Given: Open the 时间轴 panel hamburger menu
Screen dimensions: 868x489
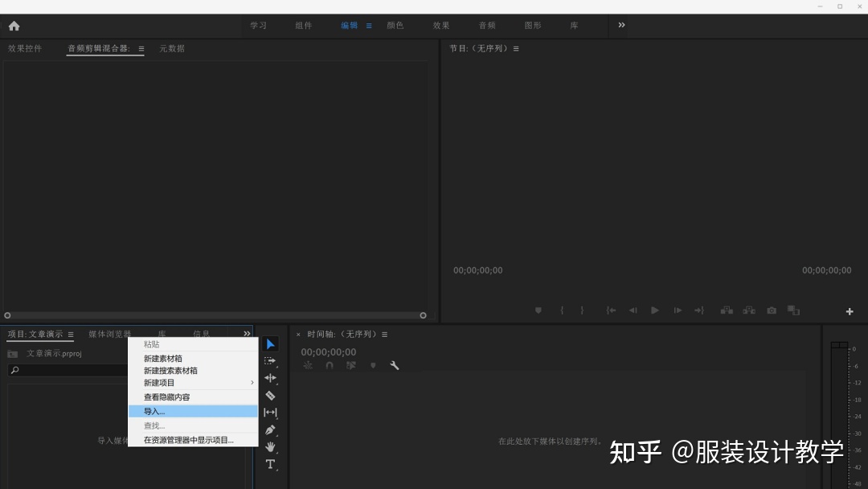Looking at the screenshot, I should click(384, 334).
